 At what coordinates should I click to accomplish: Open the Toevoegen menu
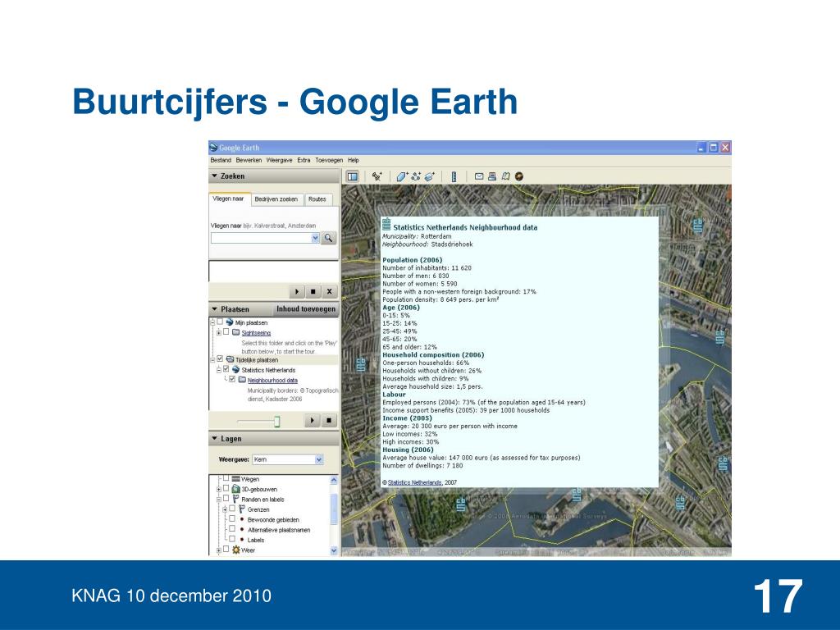[329, 160]
